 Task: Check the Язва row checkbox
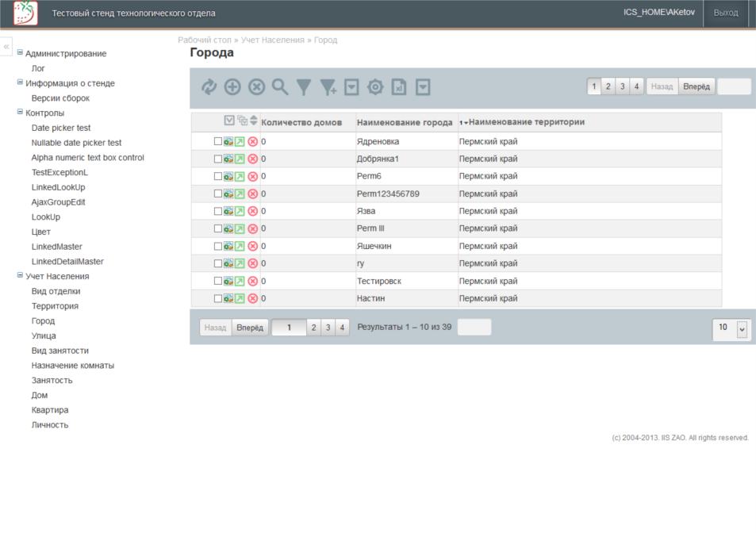[x=218, y=211]
